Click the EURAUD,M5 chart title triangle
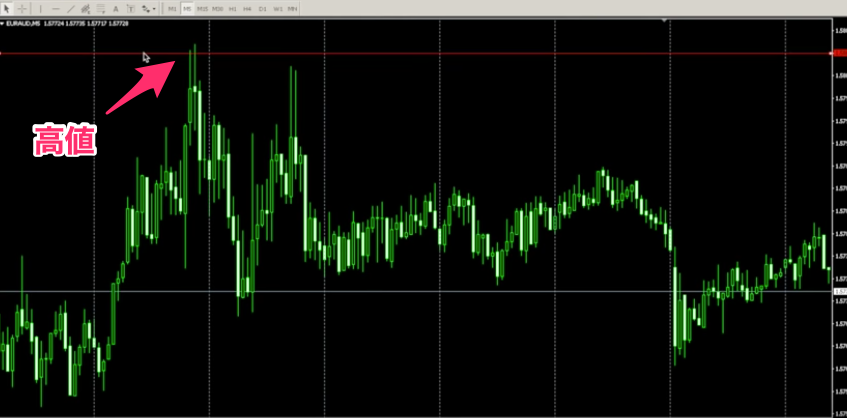 [x=2, y=23]
